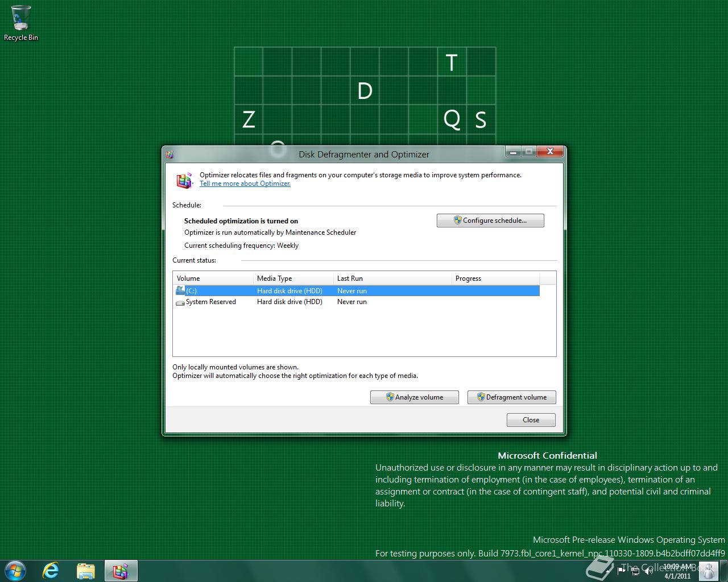Click the defragmenter title bar icon
This screenshot has height=582, width=728.
pos(169,154)
